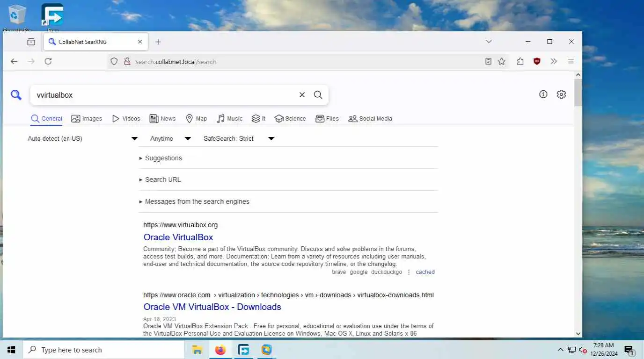Click the network tray icon

click(571, 350)
